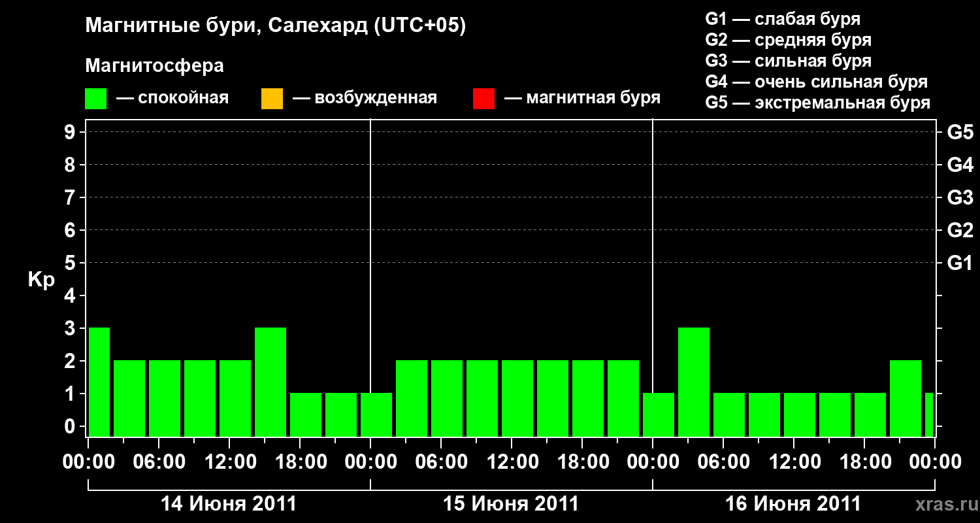980x523 pixels.
Task: Click the 'G4' tick label on right axis
Action: point(960,165)
